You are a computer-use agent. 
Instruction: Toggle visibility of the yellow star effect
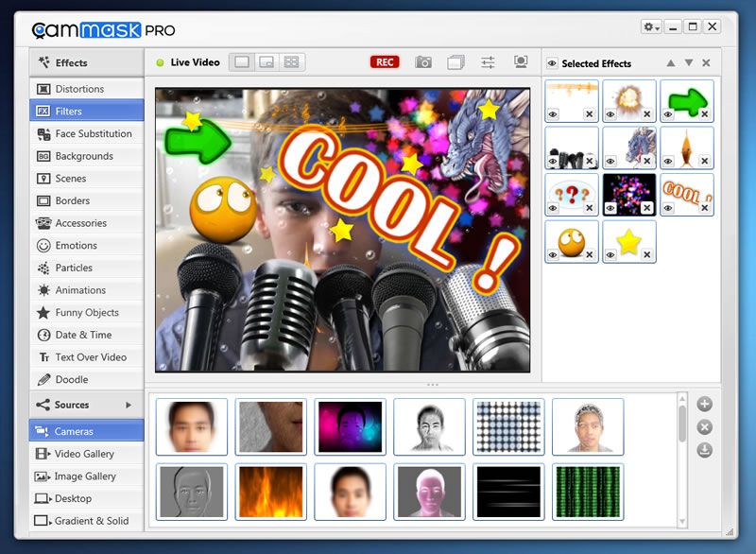[x=610, y=254]
